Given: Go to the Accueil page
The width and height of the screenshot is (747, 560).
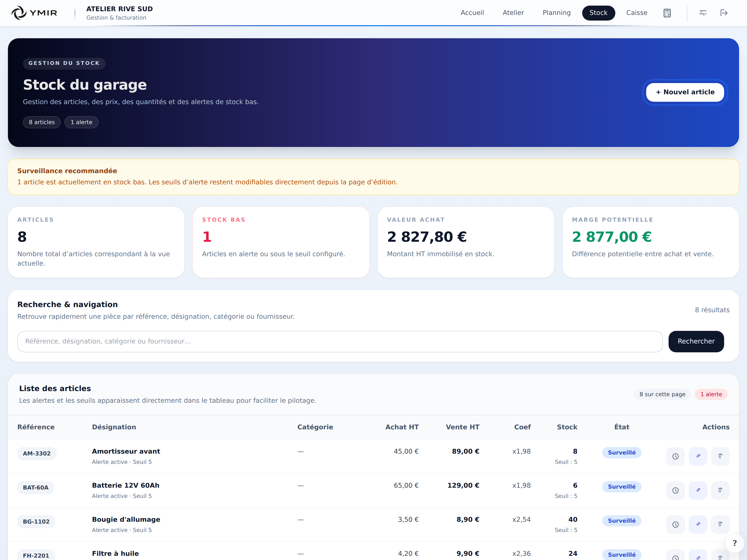Looking at the screenshot, I should [x=472, y=13].
